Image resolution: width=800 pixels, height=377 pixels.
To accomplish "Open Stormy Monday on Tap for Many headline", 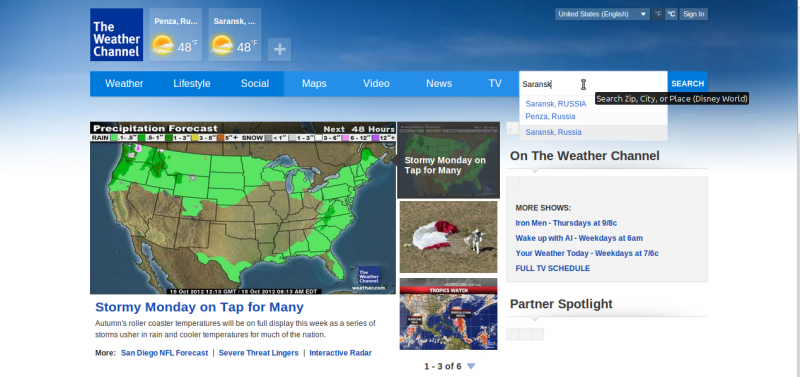I will (199, 307).
